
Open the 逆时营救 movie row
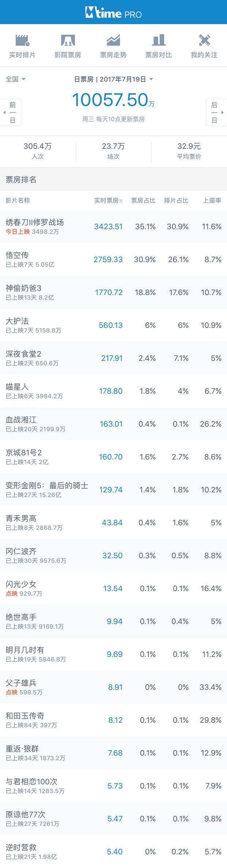click(x=113, y=852)
